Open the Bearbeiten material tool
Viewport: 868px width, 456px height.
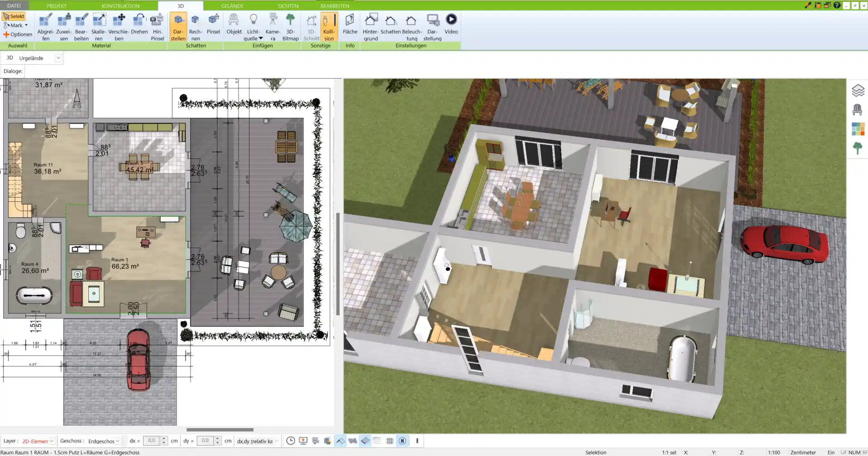tap(82, 27)
